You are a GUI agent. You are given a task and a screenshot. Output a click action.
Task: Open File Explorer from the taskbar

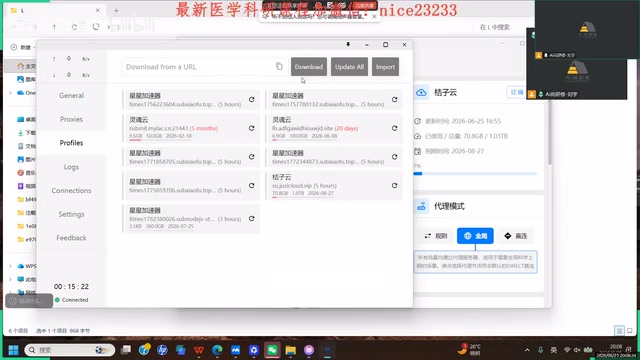(x=291, y=350)
